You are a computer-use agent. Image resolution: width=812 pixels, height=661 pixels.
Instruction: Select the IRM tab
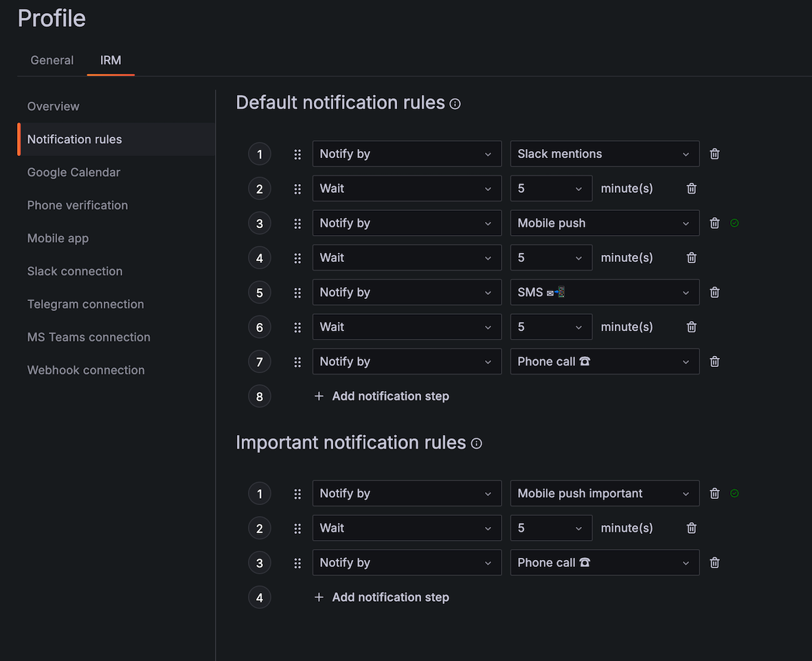coord(111,60)
